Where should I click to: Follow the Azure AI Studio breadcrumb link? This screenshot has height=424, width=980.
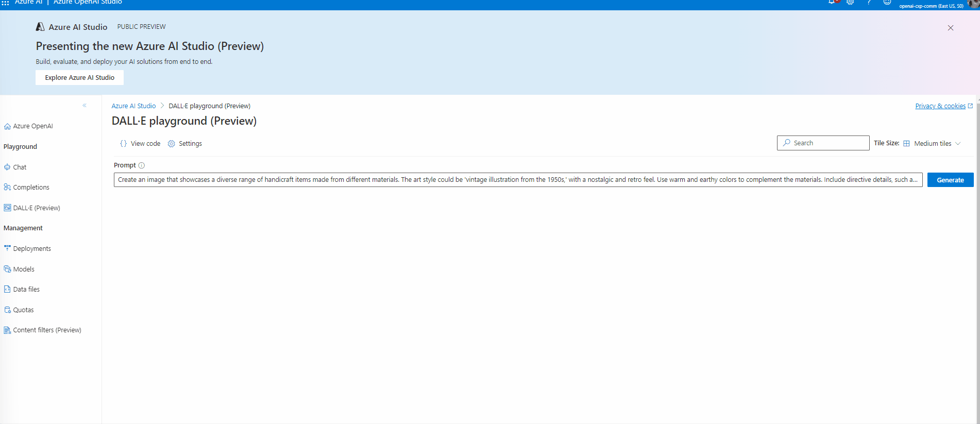tap(133, 106)
